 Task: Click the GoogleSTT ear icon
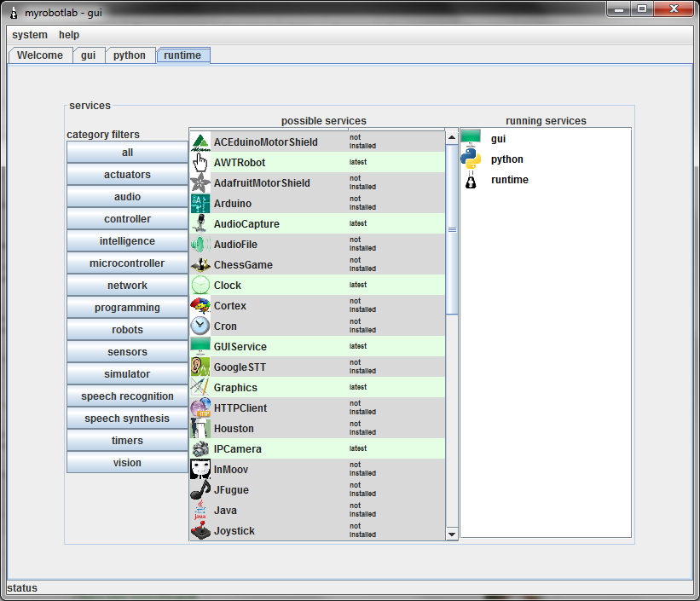pyautogui.click(x=200, y=367)
